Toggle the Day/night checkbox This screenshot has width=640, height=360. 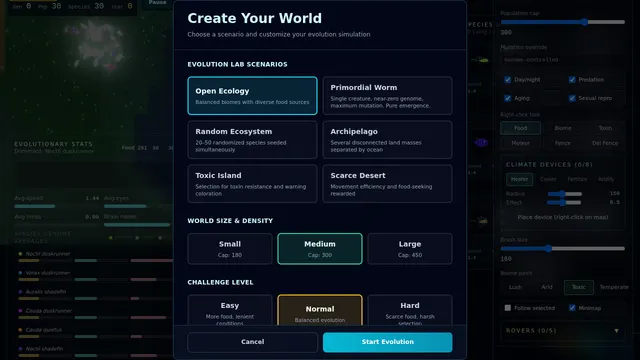(x=507, y=80)
